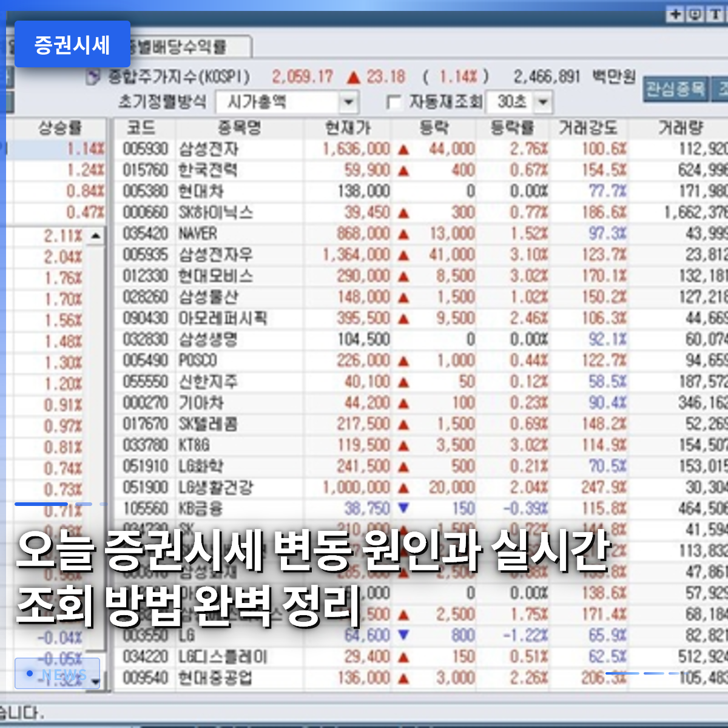This screenshot has width=728, height=728.
Task: Click up arrow next to 삼성전자 change
Action: [403, 149]
